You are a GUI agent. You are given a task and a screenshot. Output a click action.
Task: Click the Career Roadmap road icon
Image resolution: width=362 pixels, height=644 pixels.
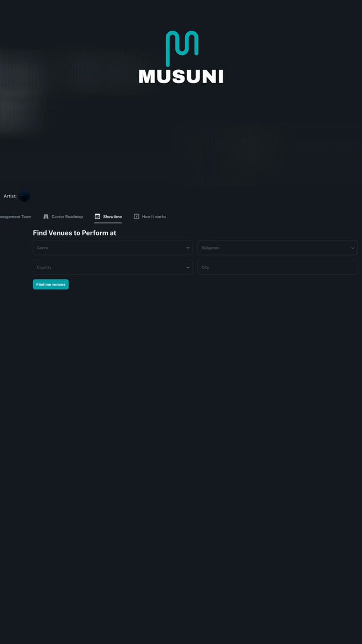point(46,217)
